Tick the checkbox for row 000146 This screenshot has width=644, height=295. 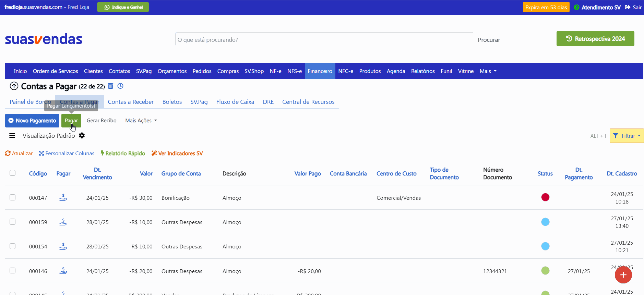(13, 271)
